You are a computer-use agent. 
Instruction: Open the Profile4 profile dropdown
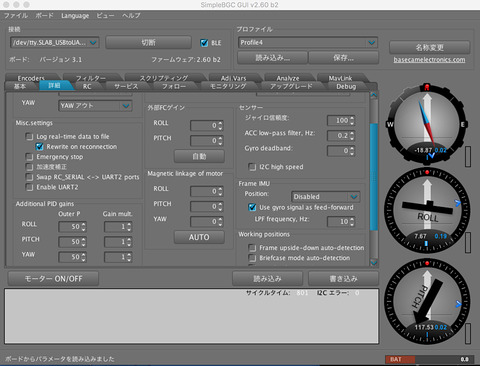(x=308, y=42)
